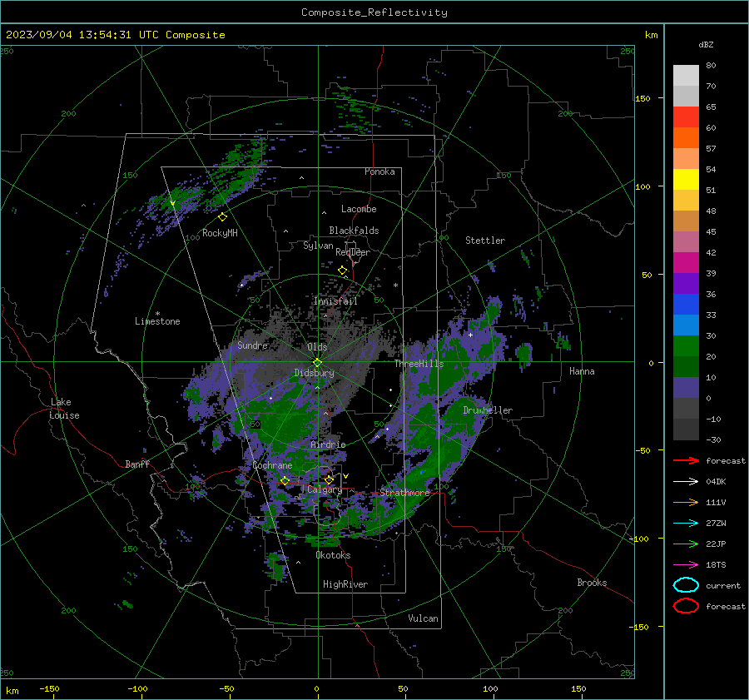Select the orange 57-60 dBZ swatch
The height and width of the screenshot is (700, 749).
pyautogui.click(x=686, y=138)
